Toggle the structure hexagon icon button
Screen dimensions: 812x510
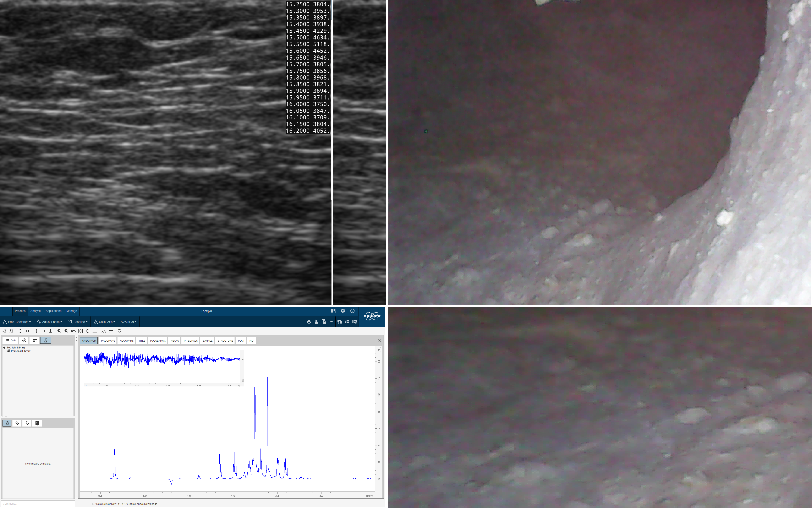[7, 423]
